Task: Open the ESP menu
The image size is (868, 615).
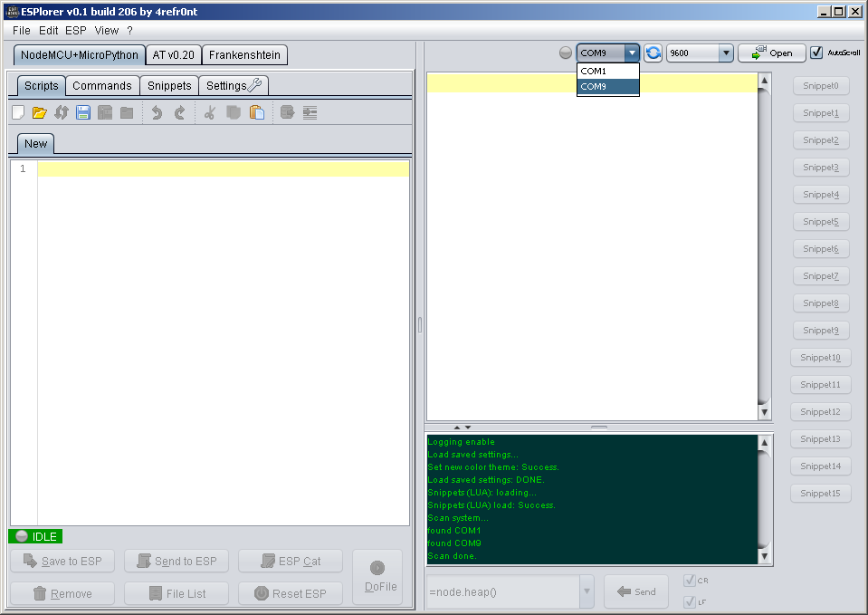Action: click(76, 30)
